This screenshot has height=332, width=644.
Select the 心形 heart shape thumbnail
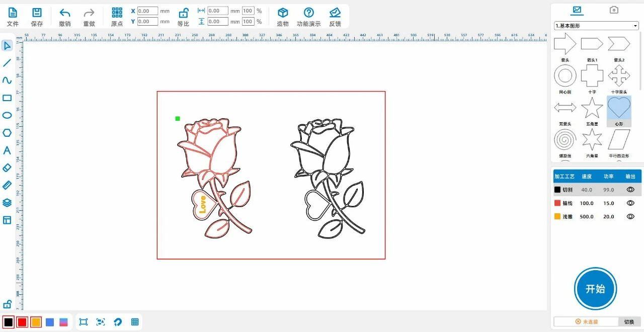tap(619, 108)
